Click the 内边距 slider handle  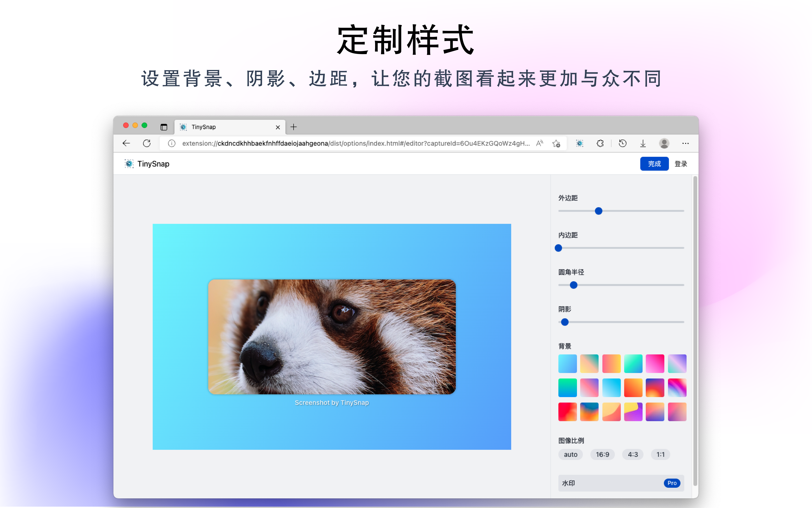click(x=558, y=248)
